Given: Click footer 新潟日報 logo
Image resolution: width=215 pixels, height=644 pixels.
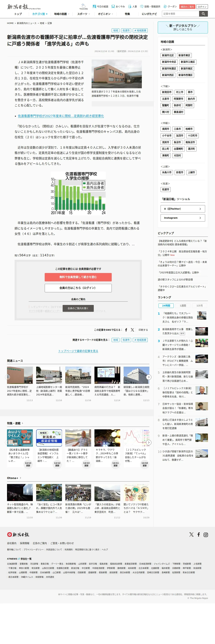Looking at the screenshot, I should click(18, 534).
